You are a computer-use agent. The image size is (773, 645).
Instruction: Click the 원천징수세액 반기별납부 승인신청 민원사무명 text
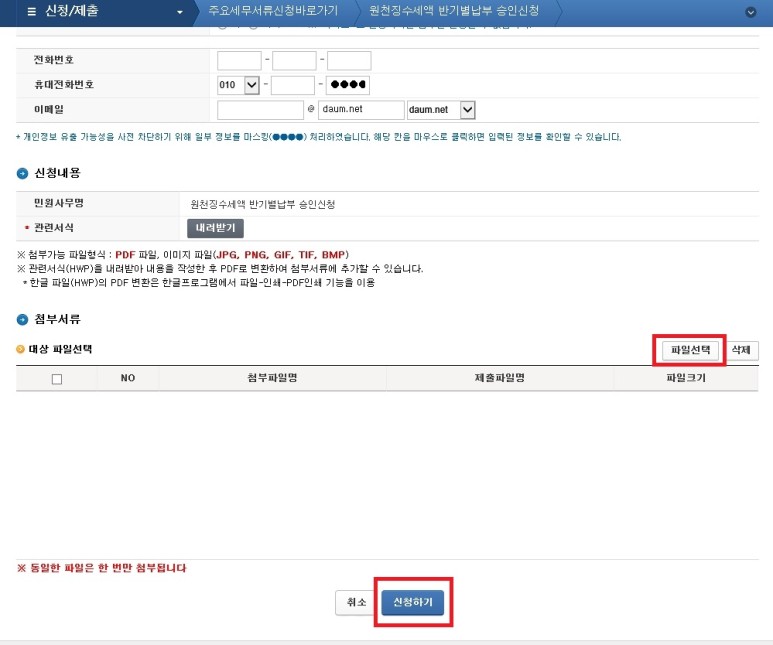pyautogui.click(x=263, y=204)
